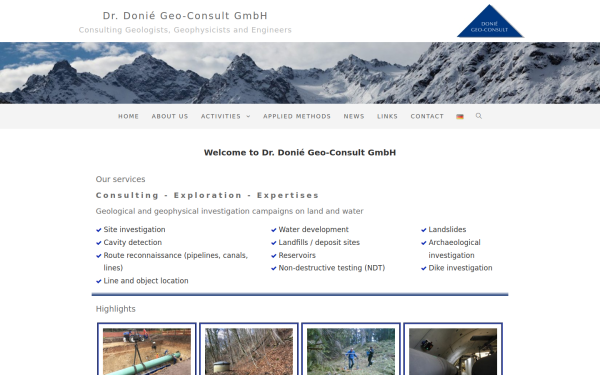
Task: Click the Dr. Donié Geo-Consult GmbH site title
Action: tap(185, 16)
